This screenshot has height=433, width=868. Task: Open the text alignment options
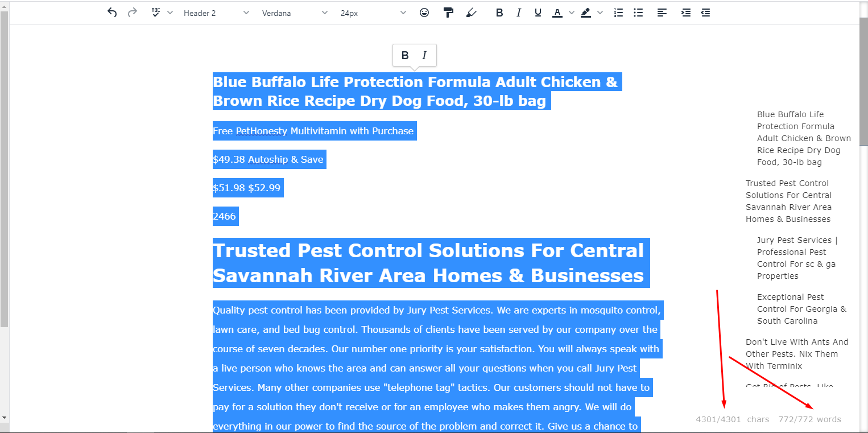(x=662, y=13)
